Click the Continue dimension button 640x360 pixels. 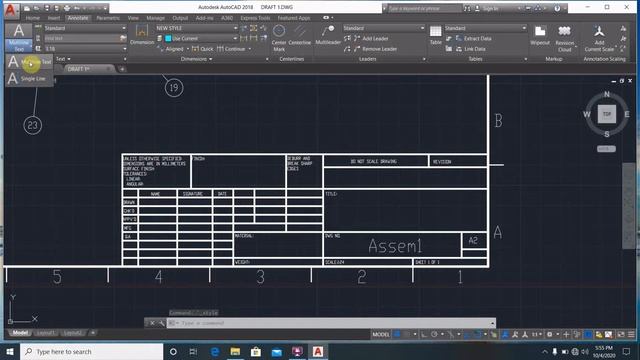(231, 49)
